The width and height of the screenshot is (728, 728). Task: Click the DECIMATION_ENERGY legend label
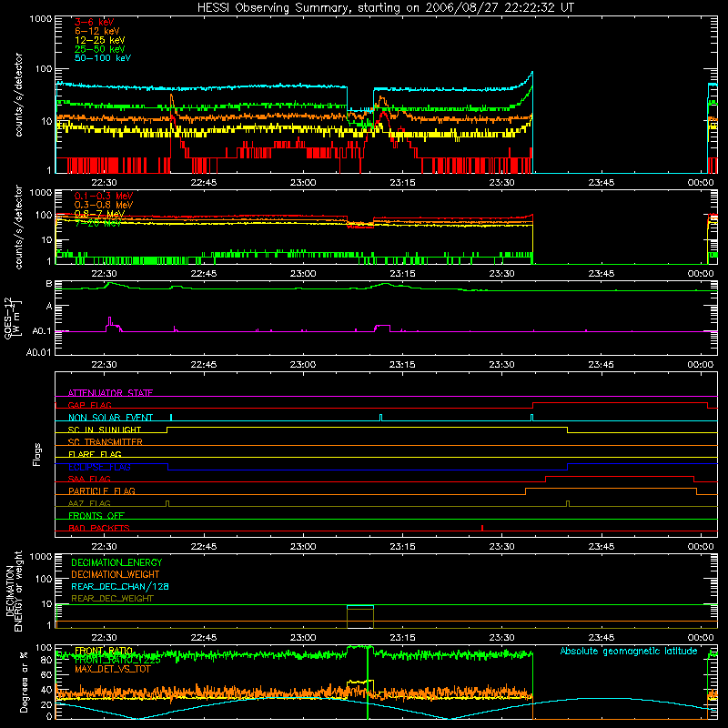tap(116, 562)
